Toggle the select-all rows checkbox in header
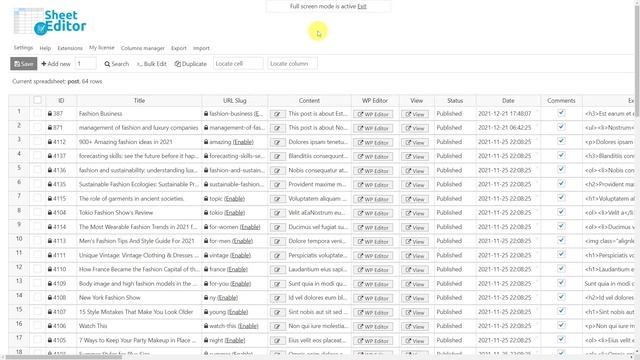This screenshot has width=640, height=360. pyautogui.click(x=37, y=100)
